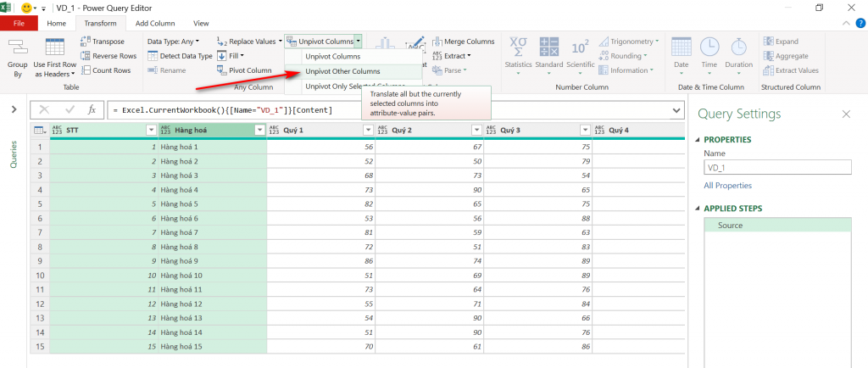Close the Query Settings pane

(x=846, y=114)
